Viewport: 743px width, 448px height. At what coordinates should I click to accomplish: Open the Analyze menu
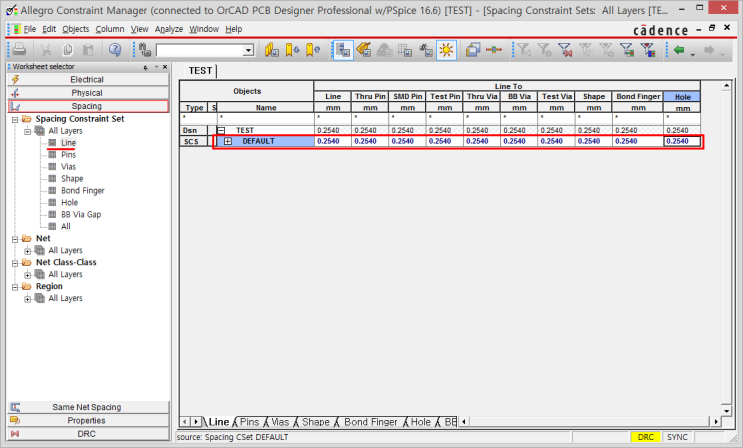169,29
